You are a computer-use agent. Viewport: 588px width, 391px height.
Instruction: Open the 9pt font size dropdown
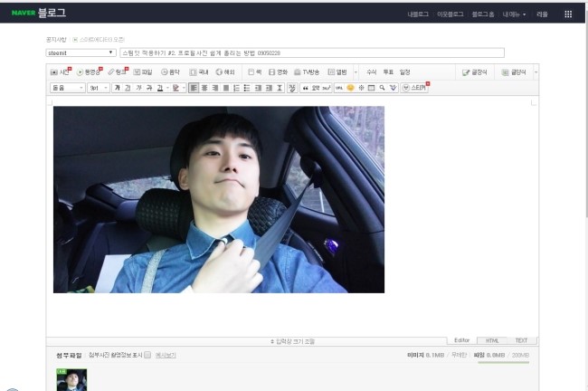98,88
